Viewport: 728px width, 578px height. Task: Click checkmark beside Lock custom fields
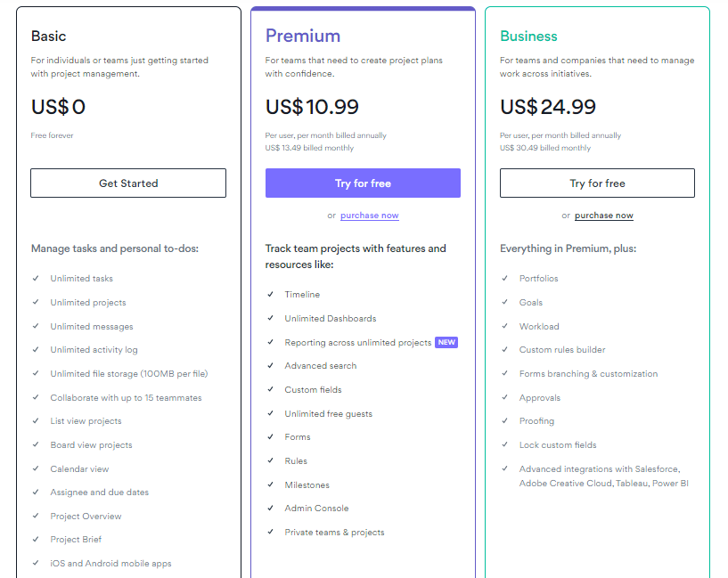(504, 444)
